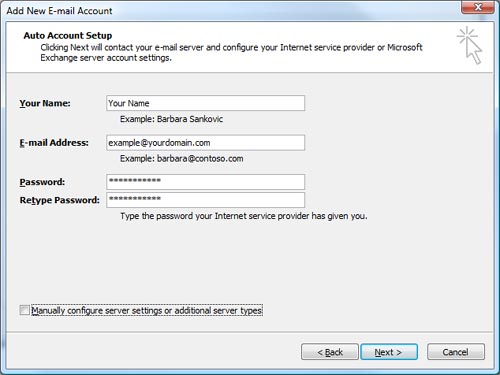The width and height of the screenshot is (500, 375).
Task: Click the Add New E-mail Account title bar
Action: click(233, 11)
